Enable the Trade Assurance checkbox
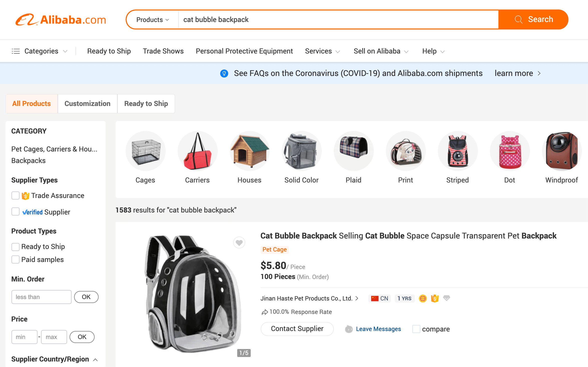 (x=16, y=195)
